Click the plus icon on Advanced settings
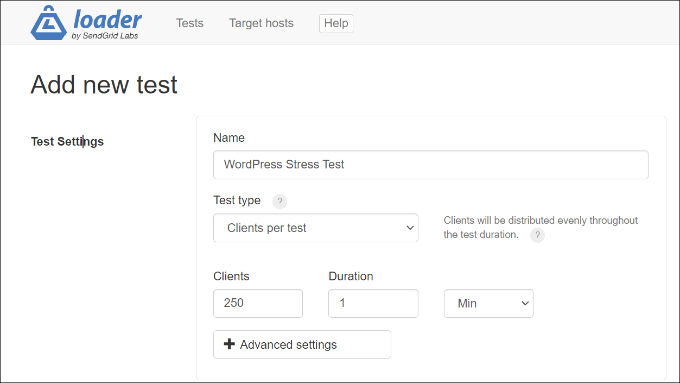This screenshot has height=383, width=680. pos(229,344)
